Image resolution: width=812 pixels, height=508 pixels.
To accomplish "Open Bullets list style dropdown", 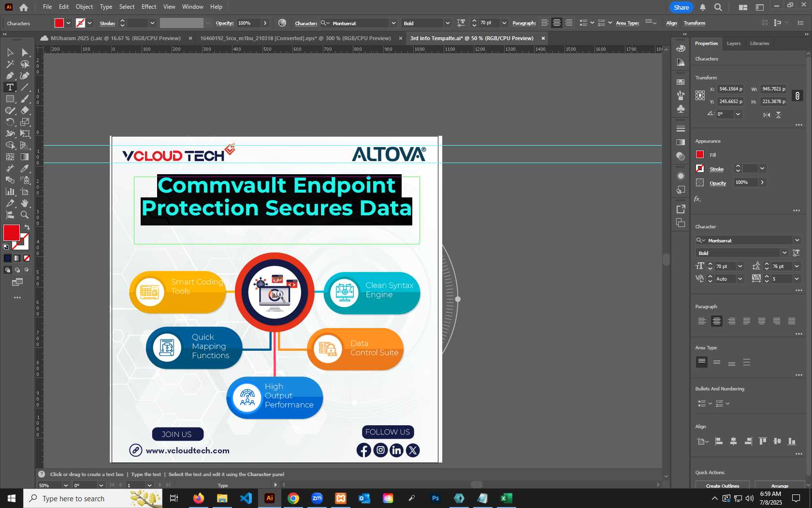I will [710, 403].
